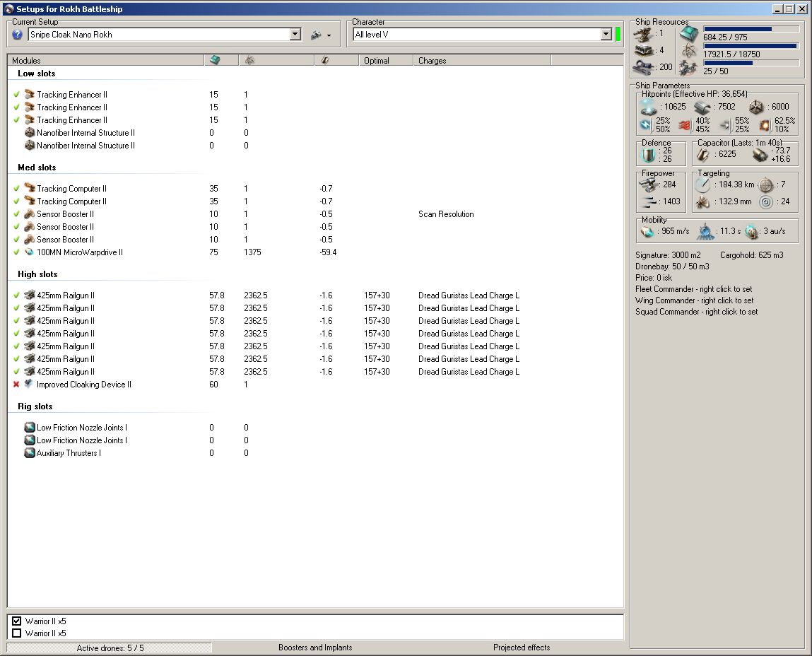The width and height of the screenshot is (812, 656).
Task: Open the arrow next to ship icon
Action: [x=329, y=36]
